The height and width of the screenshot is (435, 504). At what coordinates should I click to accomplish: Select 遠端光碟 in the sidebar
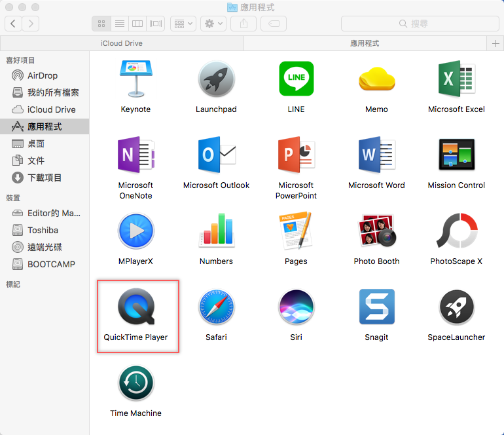[45, 247]
